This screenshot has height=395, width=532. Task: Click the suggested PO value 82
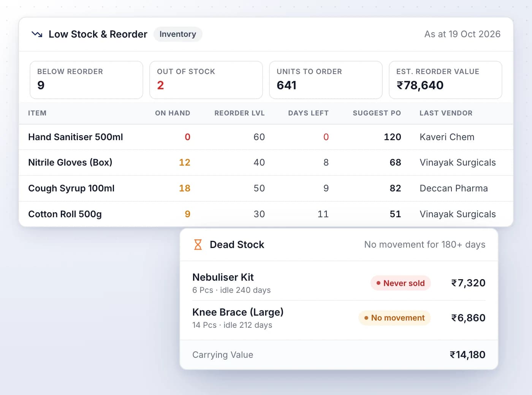coord(395,188)
